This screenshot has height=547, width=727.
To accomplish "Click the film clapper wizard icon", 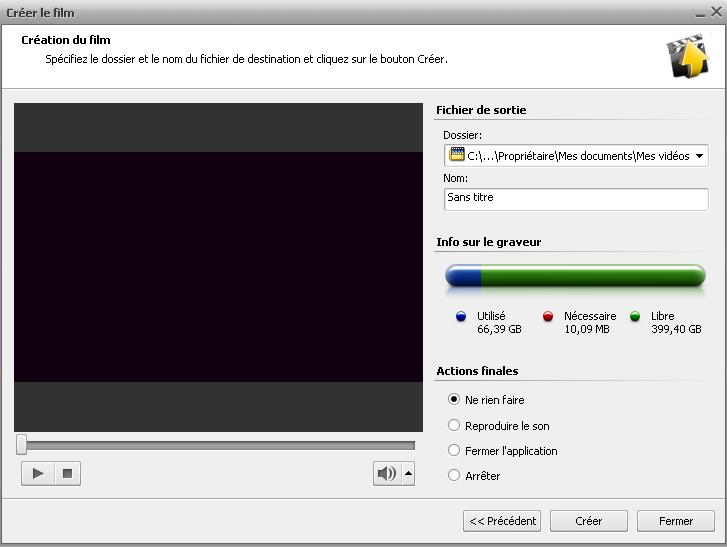I will tap(686, 57).
